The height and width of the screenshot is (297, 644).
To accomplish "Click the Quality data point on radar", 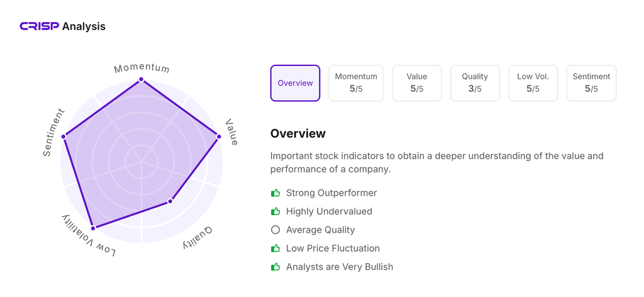I will (x=170, y=201).
